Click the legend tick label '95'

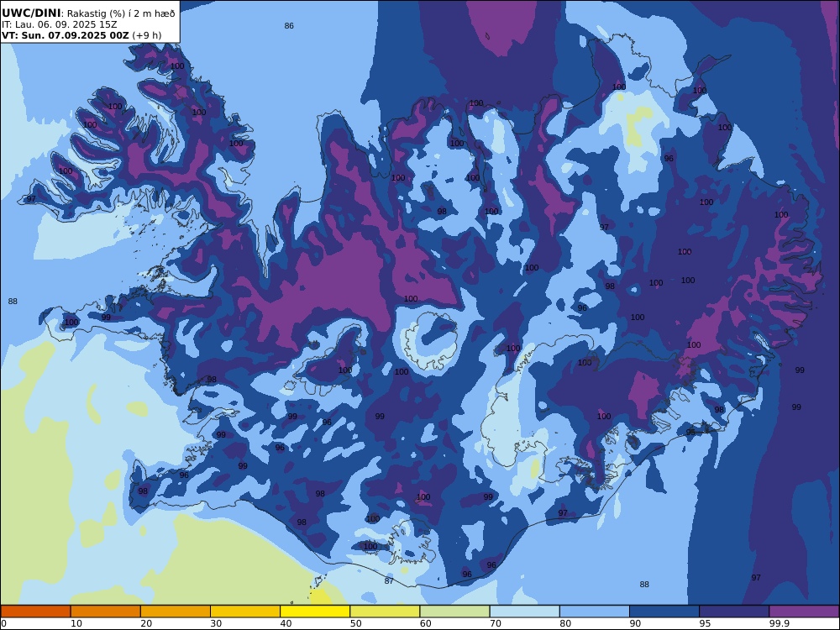[x=705, y=623]
